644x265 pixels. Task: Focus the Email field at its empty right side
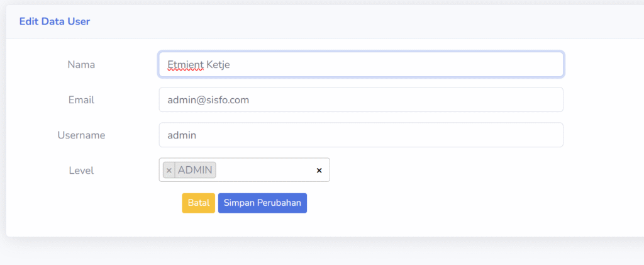pos(409,99)
